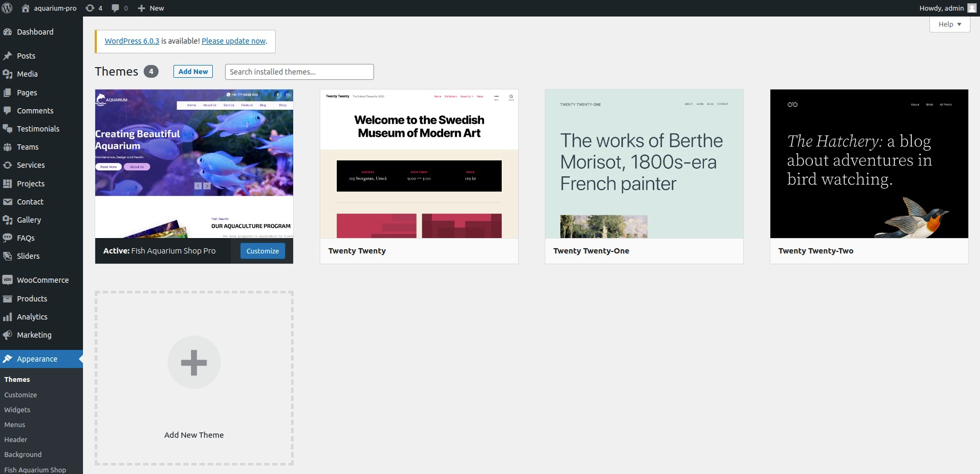Image resolution: width=980 pixels, height=474 pixels.
Task: Click the Dashboard gauge icon
Action: [7, 32]
